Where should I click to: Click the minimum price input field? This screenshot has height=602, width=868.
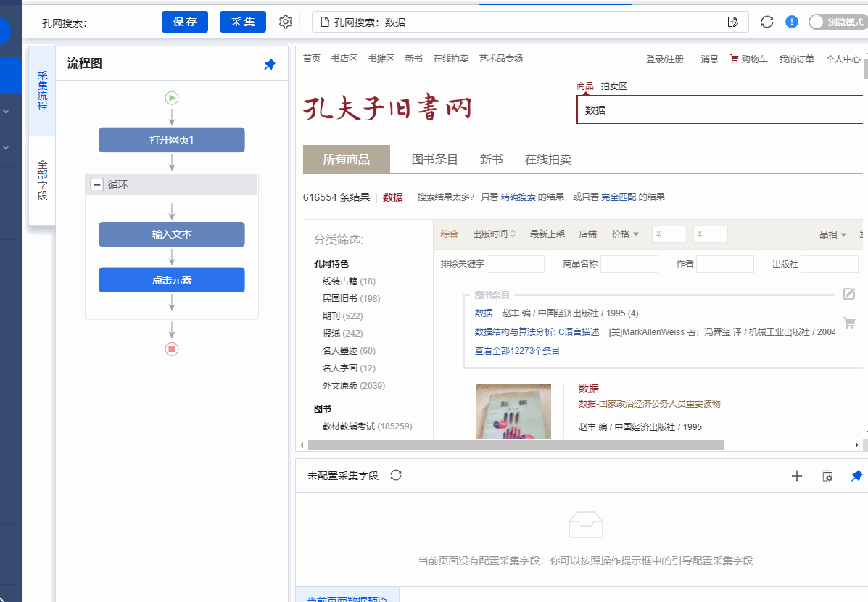[x=669, y=234]
